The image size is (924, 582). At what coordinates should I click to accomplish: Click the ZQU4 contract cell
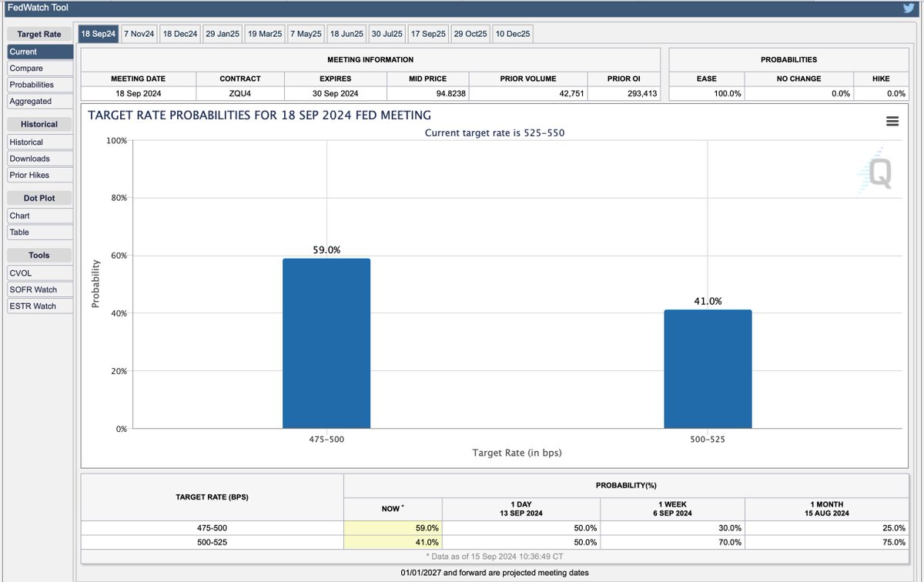240,93
